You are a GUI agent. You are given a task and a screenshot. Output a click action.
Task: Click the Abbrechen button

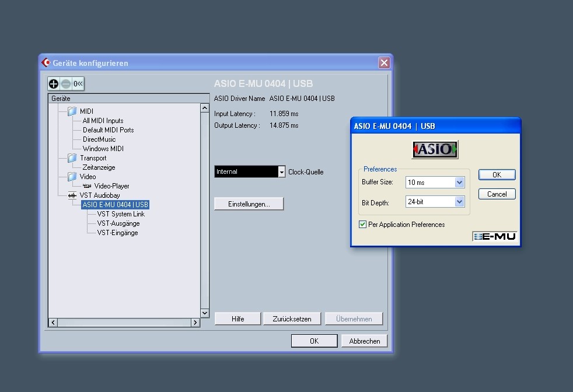pyautogui.click(x=364, y=341)
